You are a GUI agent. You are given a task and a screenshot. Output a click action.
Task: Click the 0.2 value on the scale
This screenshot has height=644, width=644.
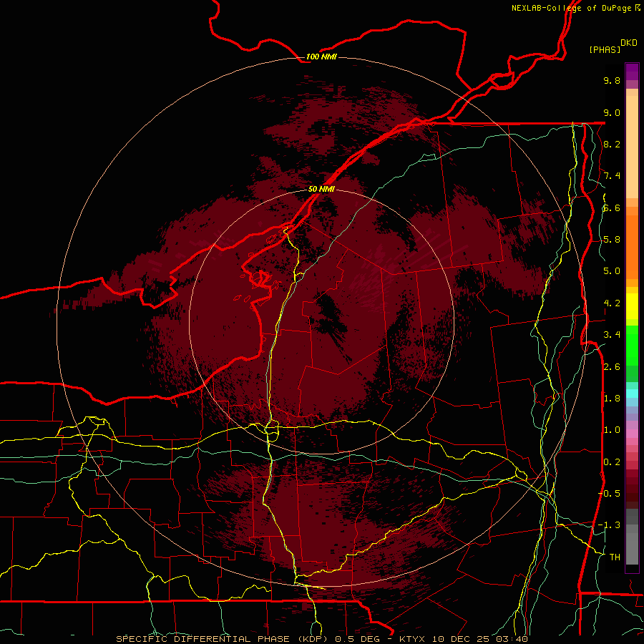(x=612, y=462)
